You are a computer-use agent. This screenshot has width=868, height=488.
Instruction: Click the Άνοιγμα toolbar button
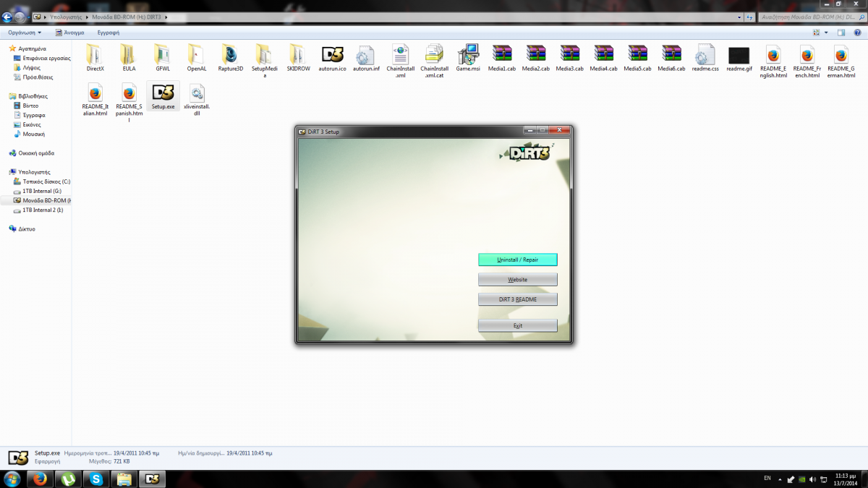pos(69,33)
